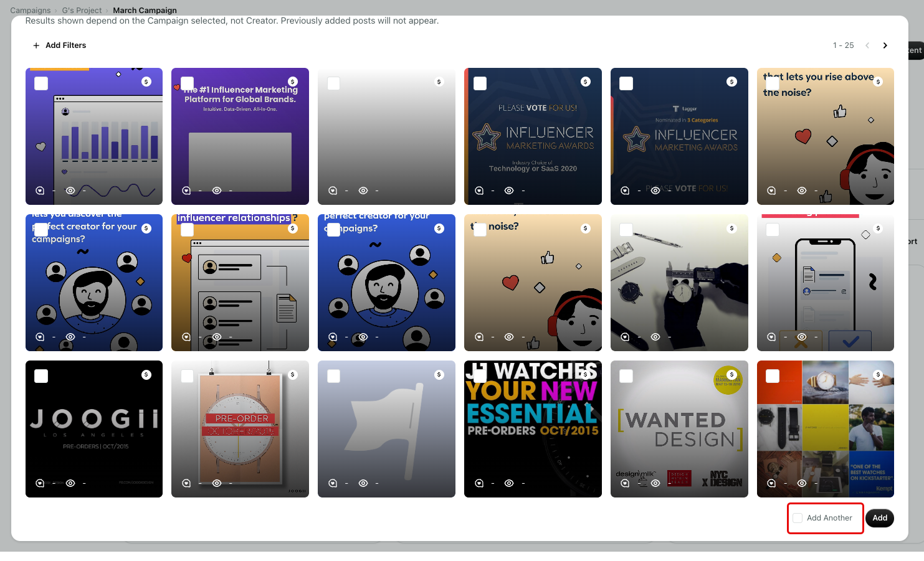Open the 'YOUR NEW ESSENTIAL' watches thumbnail
This screenshot has height=561, width=924.
tap(533, 429)
